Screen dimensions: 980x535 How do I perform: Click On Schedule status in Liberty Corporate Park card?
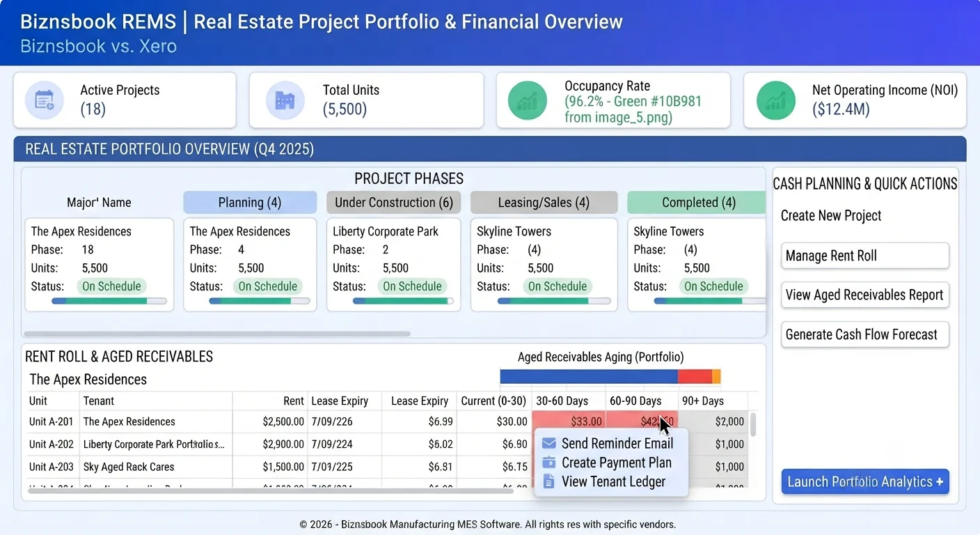point(412,286)
